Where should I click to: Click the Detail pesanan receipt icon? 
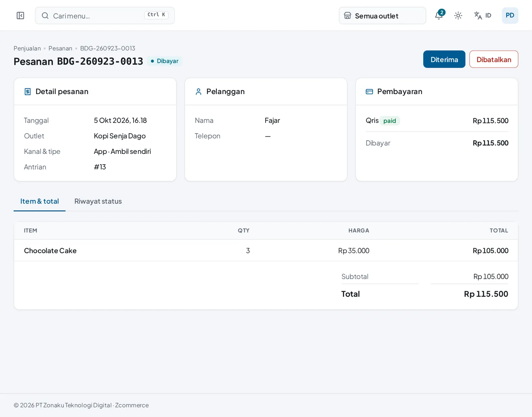click(x=28, y=92)
